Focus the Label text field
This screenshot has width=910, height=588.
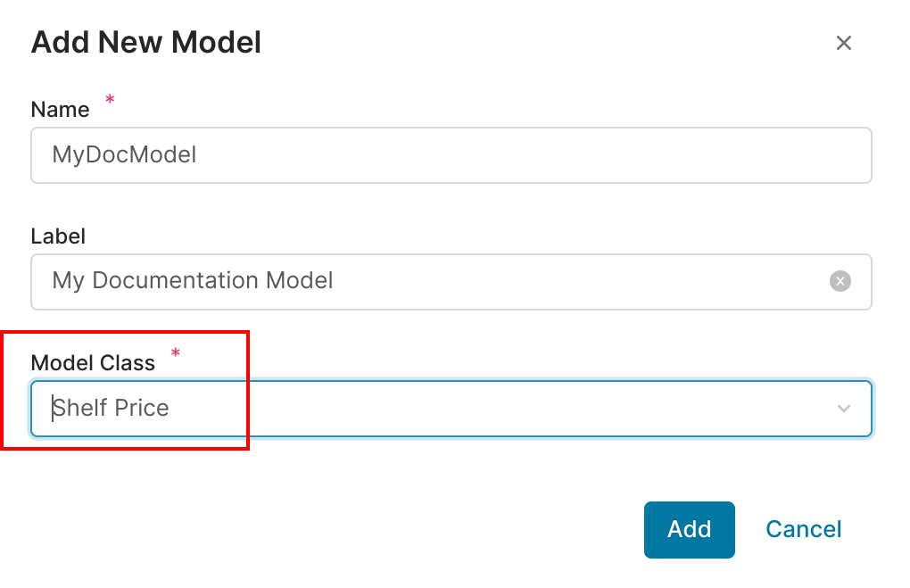click(428, 281)
